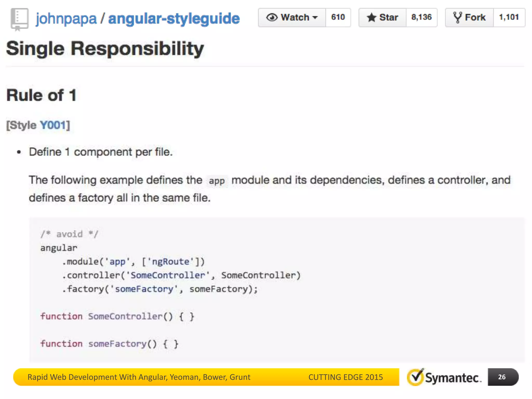Click the function SomeController() line
Image resolution: width=532 pixels, height=399 pixels.
tap(117, 317)
